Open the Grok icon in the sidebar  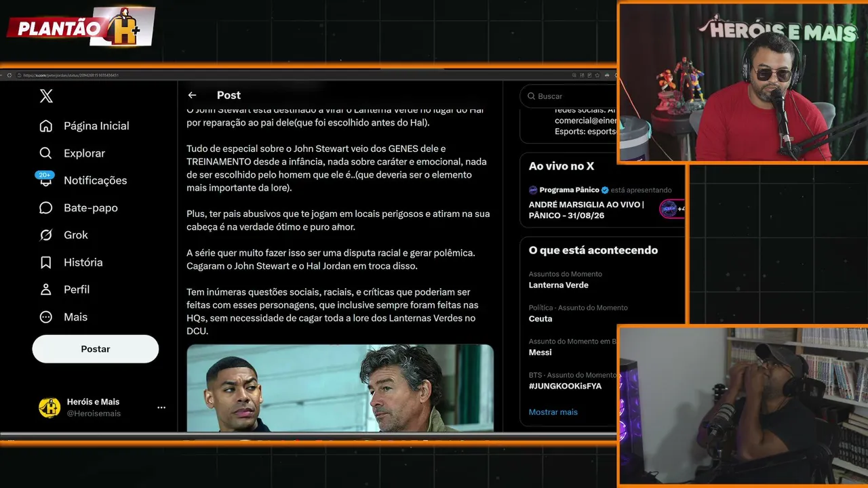click(x=46, y=235)
